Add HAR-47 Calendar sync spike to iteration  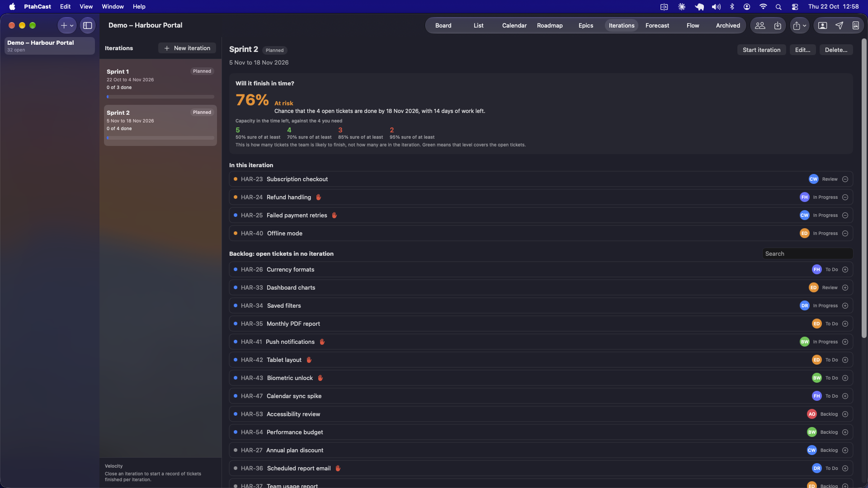(x=845, y=396)
